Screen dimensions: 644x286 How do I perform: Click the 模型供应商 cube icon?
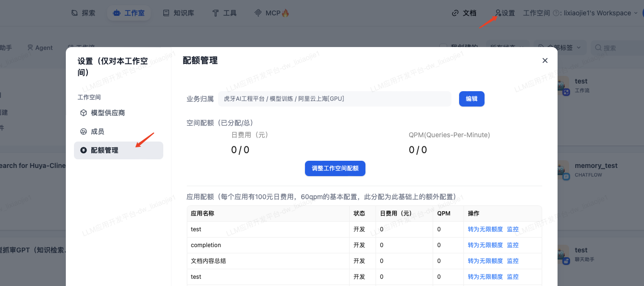click(84, 113)
